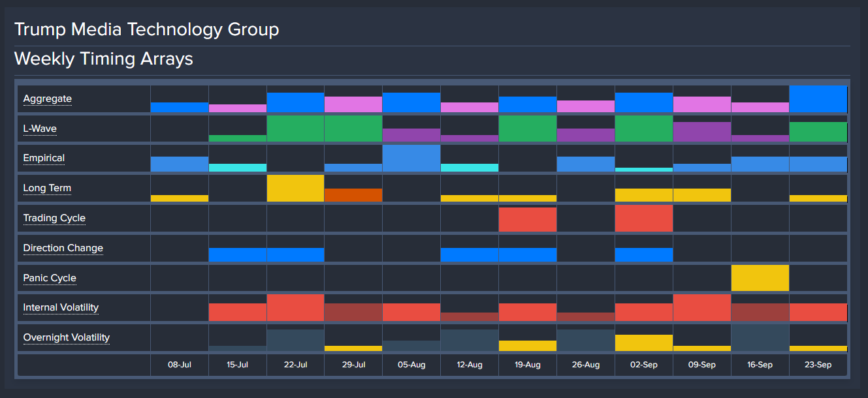Click the Internal Volatility bar for 22-Jul
This screenshot has height=398, width=868.
point(296,308)
